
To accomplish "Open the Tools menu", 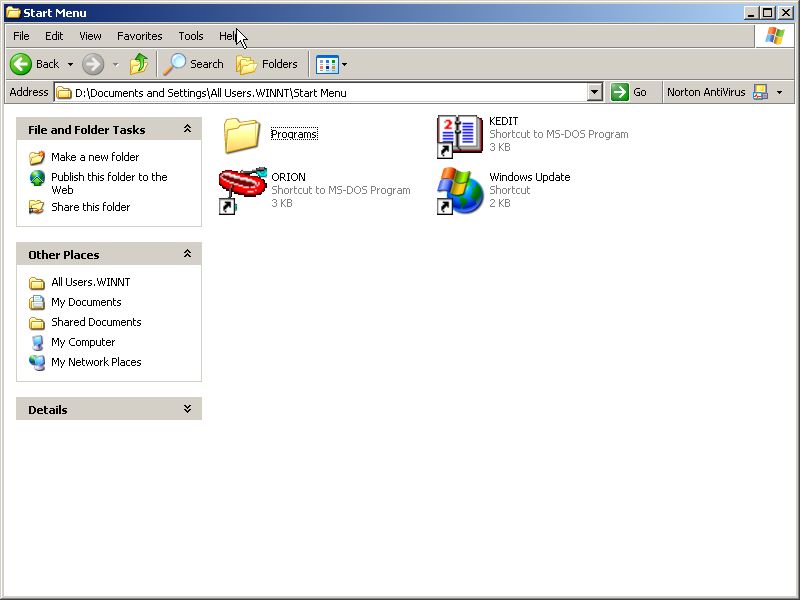I will click(x=191, y=36).
